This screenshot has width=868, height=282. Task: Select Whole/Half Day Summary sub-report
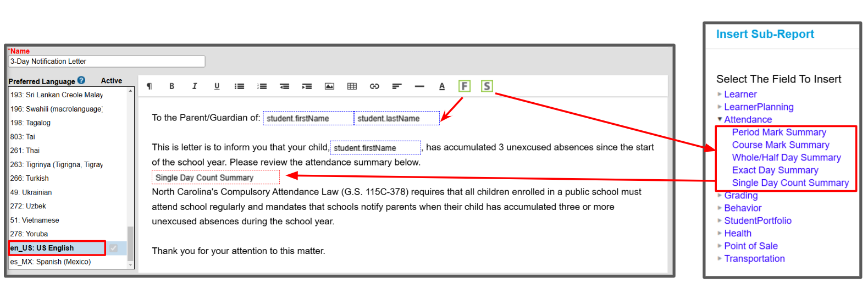786,158
